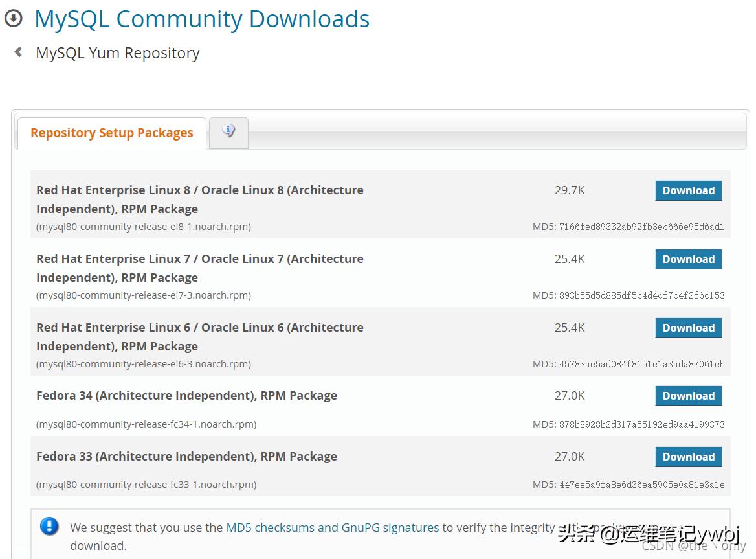This screenshot has width=756, height=559.
Task: Click the 27.0K size beside Fedora 33
Action: tap(569, 456)
